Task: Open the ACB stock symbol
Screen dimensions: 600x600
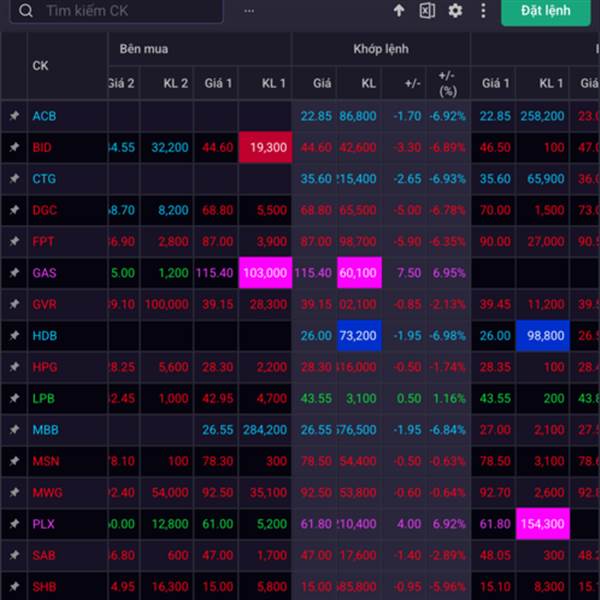Action: pyautogui.click(x=44, y=116)
